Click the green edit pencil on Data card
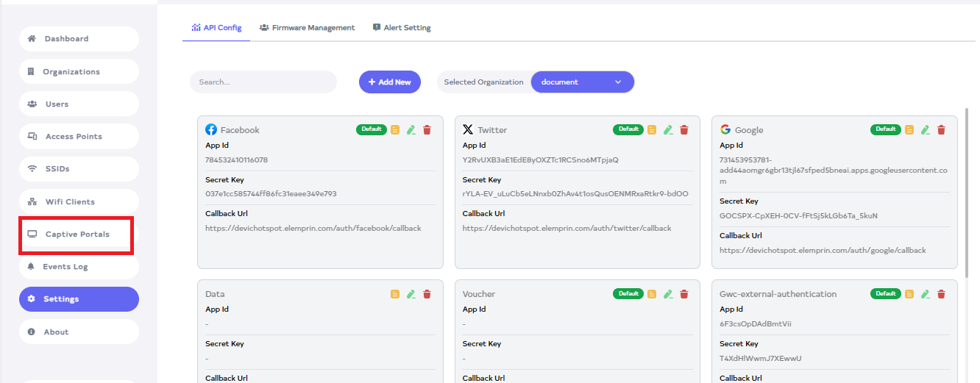Viewport: 980px width, 383px height. pos(411,294)
